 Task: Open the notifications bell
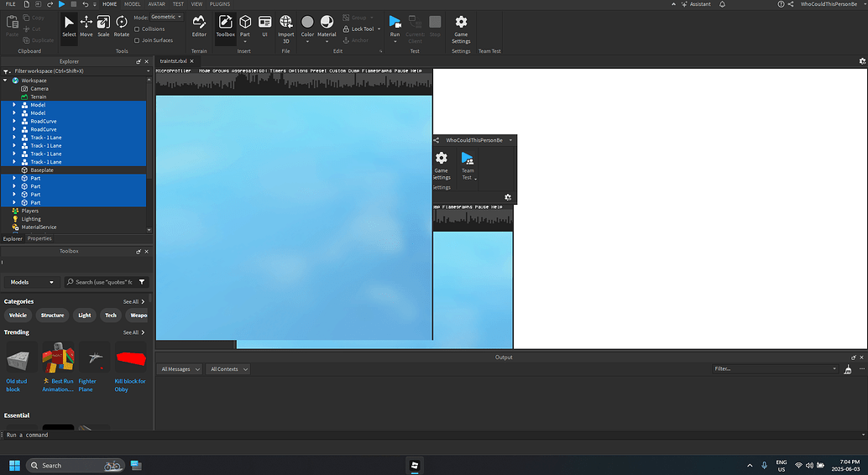[723, 4]
